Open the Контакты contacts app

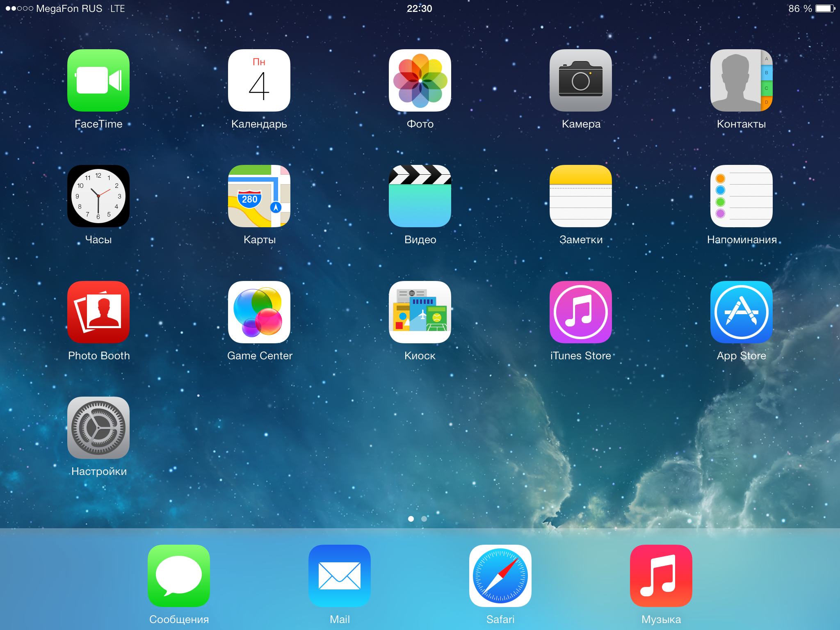click(x=742, y=80)
